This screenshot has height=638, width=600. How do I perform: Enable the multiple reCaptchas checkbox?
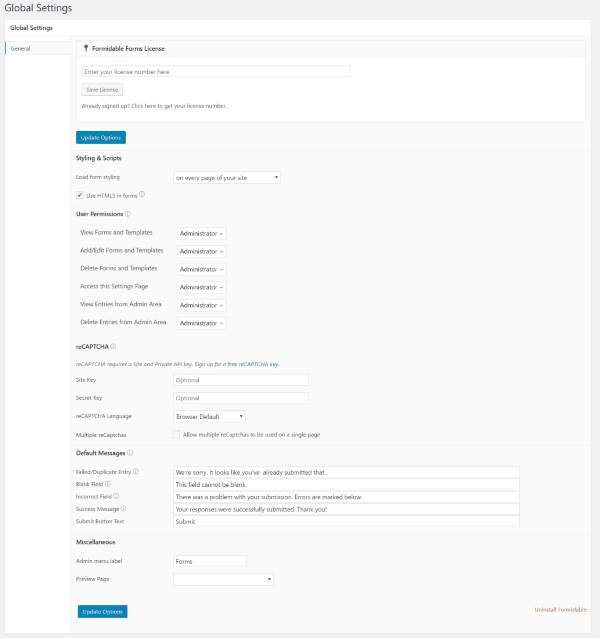(x=177, y=435)
